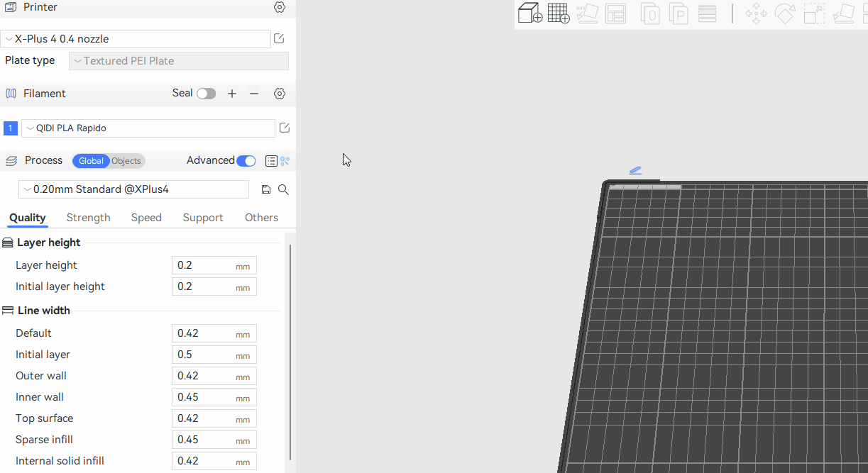Expand the 0.20mm Standard @XPlus4 dropdown
The height and width of the screenshot is (473, 868).
click(133, 189)
